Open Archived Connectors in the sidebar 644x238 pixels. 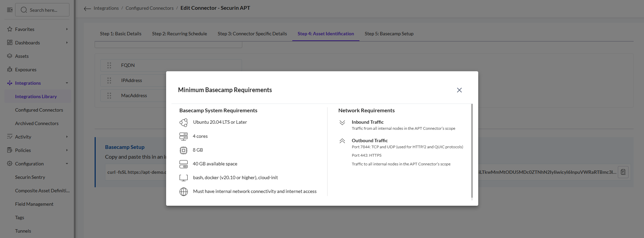pyautogui.click(x=37, y=123)
